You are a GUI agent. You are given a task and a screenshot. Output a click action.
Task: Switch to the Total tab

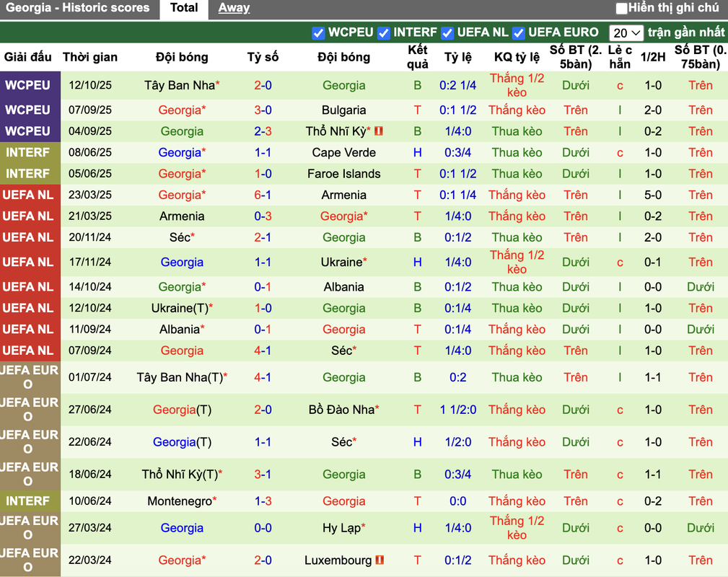184,8
